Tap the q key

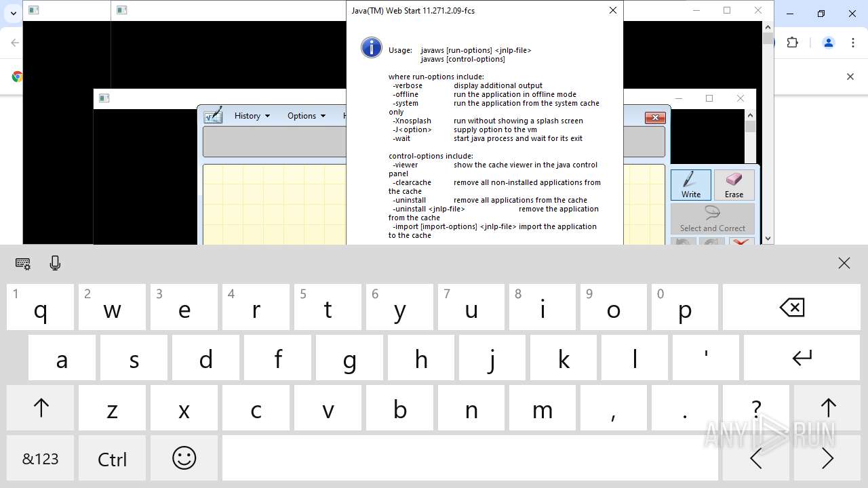point(41,307)
